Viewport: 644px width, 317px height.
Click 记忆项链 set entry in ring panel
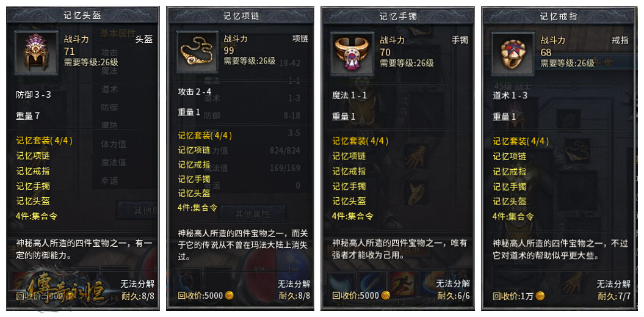tap(509, 156)
